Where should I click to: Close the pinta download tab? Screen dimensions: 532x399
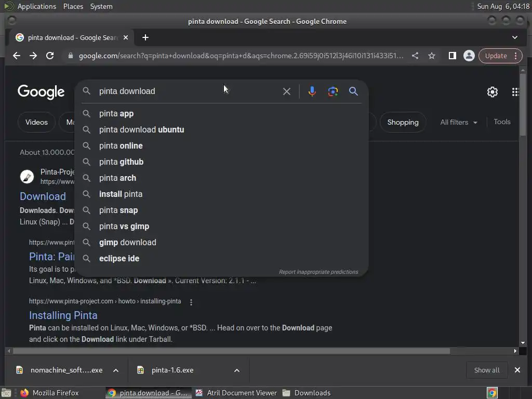coord(126,37)
